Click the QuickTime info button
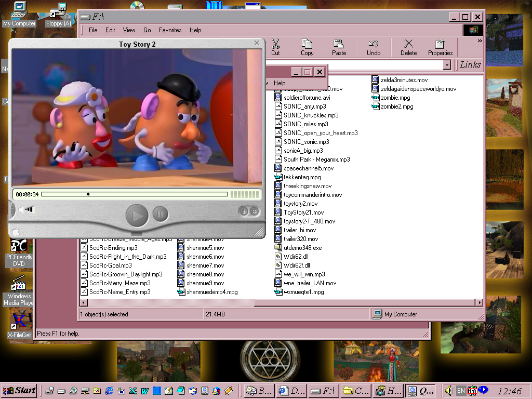532x399 pixels. pyautogui.click(x=244, y=211)
